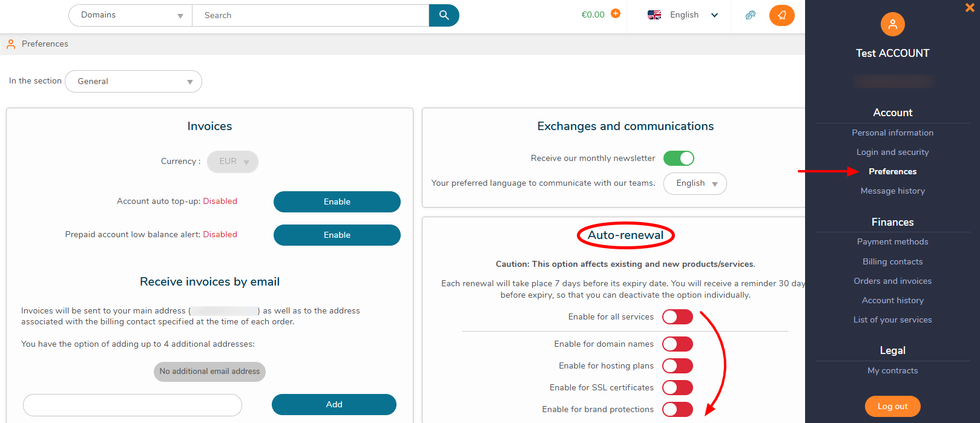Open the preferred communication language dropdown
Screen dimensions: 980x423
point(695,183)
